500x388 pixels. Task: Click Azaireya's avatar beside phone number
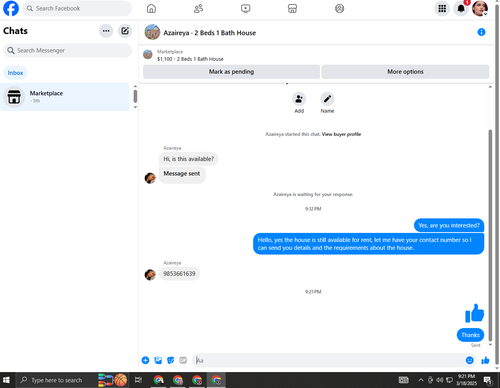tap(150, 275)
